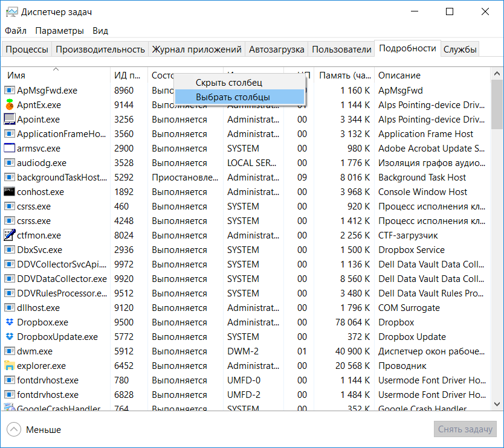
Task: Open the Службы tab
Action: click(460, 50)
